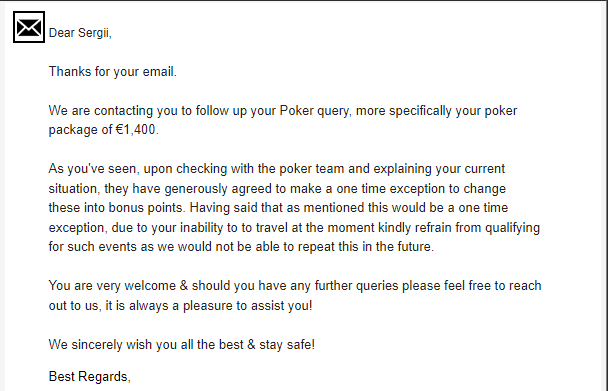
Task: Click the sentence 'We sincerely wish you all the best'
Action: click(x=146, y=345)
